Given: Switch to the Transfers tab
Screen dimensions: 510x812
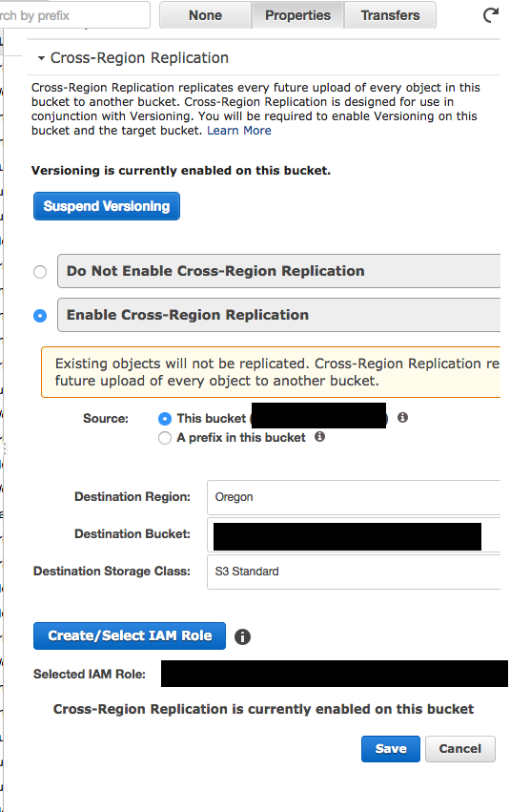Looking at the screenshot, I should point(390,15).
